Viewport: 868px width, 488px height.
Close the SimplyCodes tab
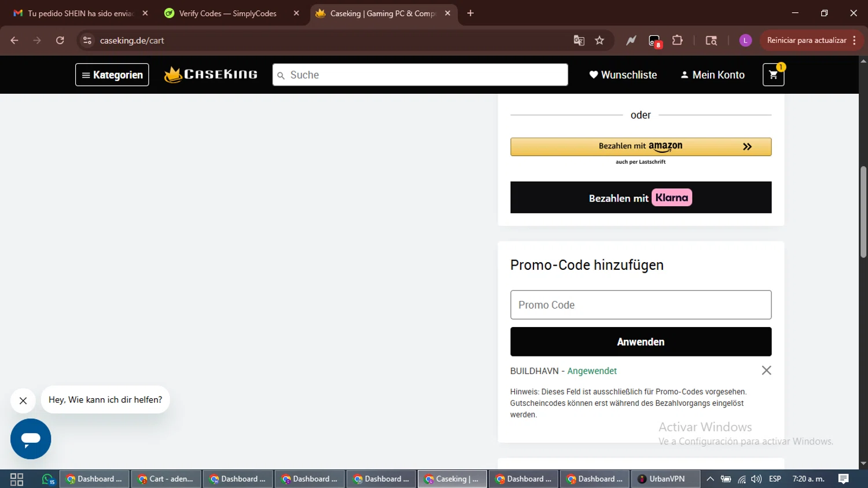[296, 13]
